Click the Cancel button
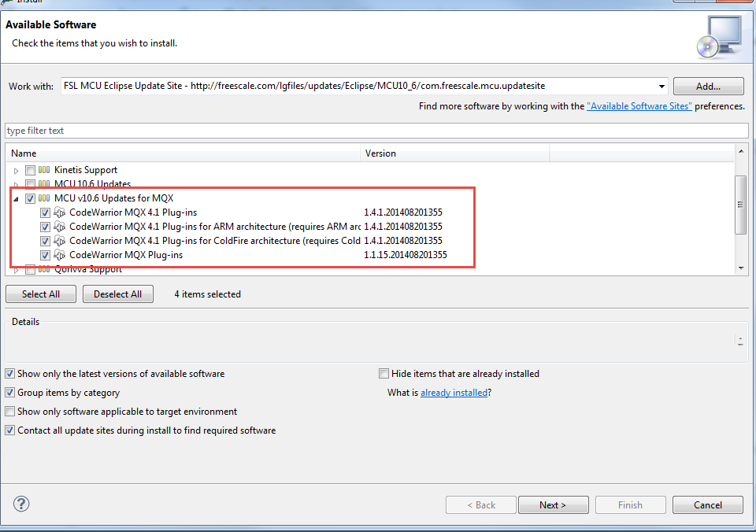 click(708, 505)
